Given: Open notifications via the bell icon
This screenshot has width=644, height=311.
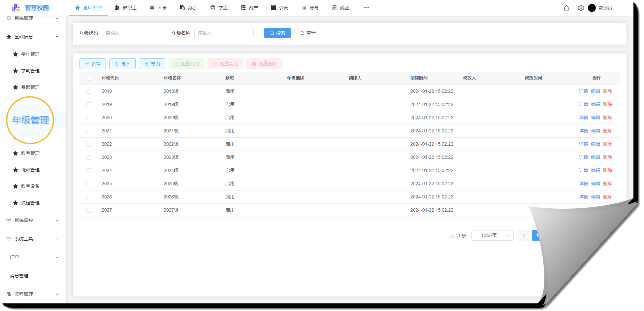Looking at the screenshot, I should pos(566,8).
